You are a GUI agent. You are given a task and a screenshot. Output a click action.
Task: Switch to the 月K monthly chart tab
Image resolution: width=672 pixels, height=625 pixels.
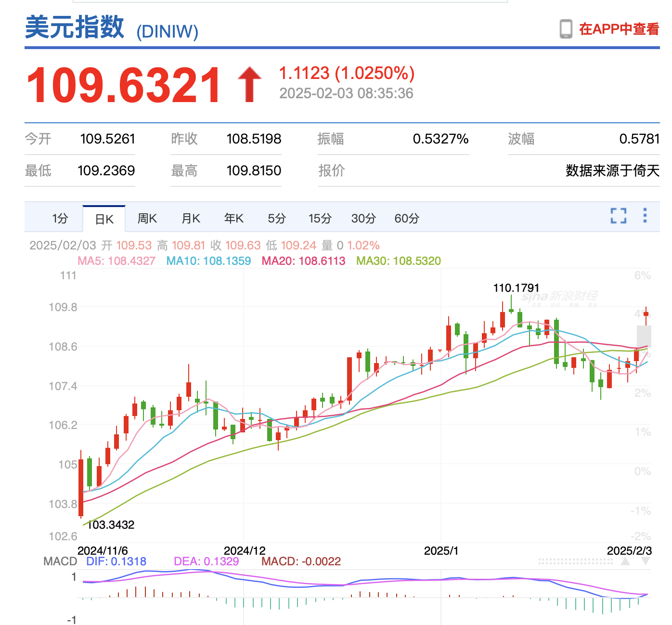(190, 218)
